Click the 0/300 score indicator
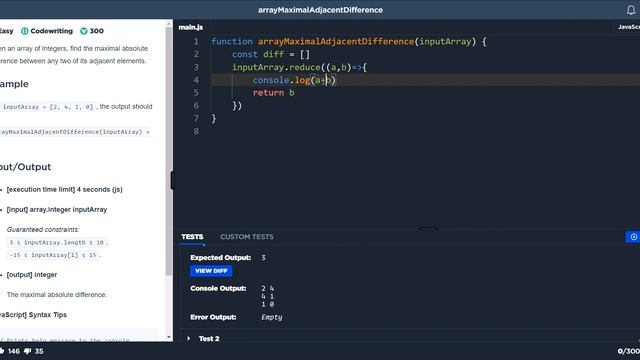 coord(629,351)
